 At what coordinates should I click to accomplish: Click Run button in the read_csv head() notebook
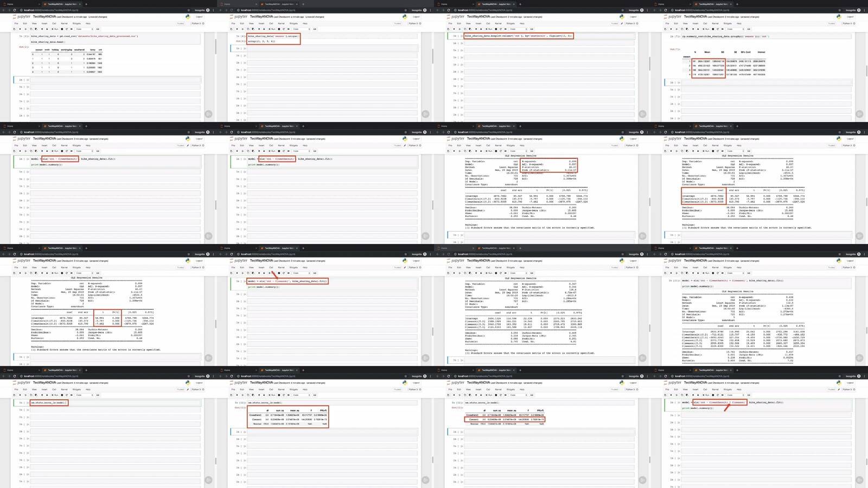tap(55, 29)
